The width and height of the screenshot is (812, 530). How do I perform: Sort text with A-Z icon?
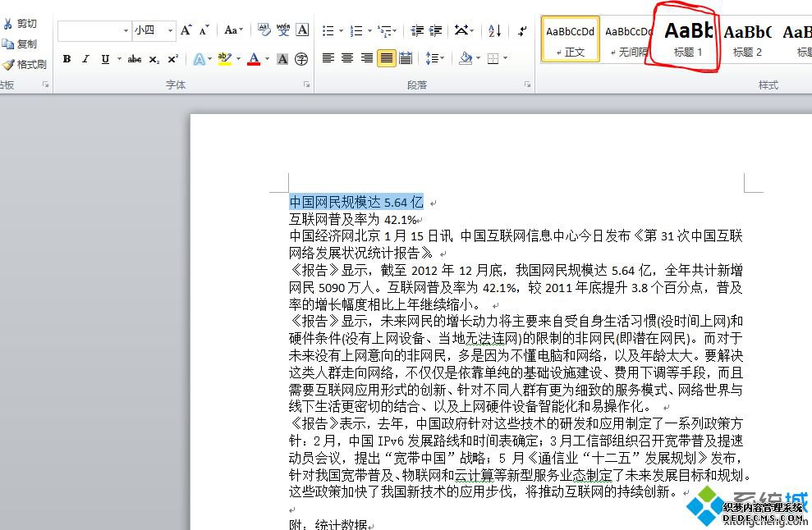[x=494, y=31]
